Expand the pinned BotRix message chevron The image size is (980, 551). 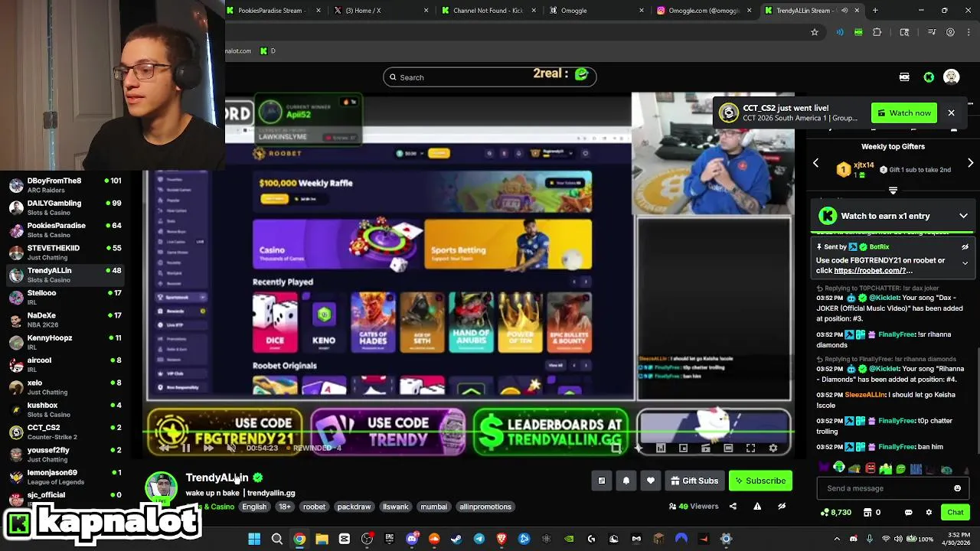(965, 262)
